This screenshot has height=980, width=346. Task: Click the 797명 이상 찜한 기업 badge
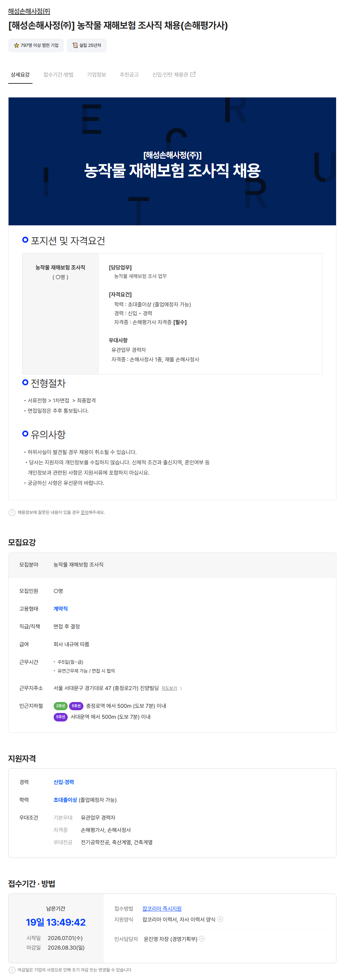[x=36, y=45]
